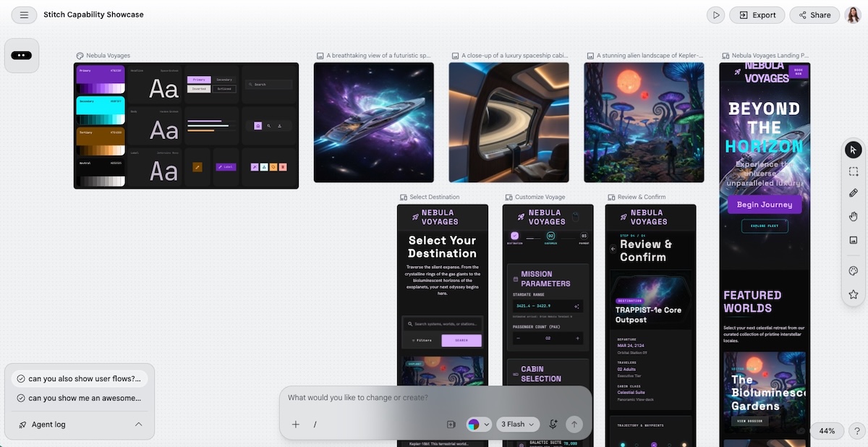Click the microphone voice input icon
Image resolution: width=868 pixels, height=447 pixels.
(x=553, y=425)
